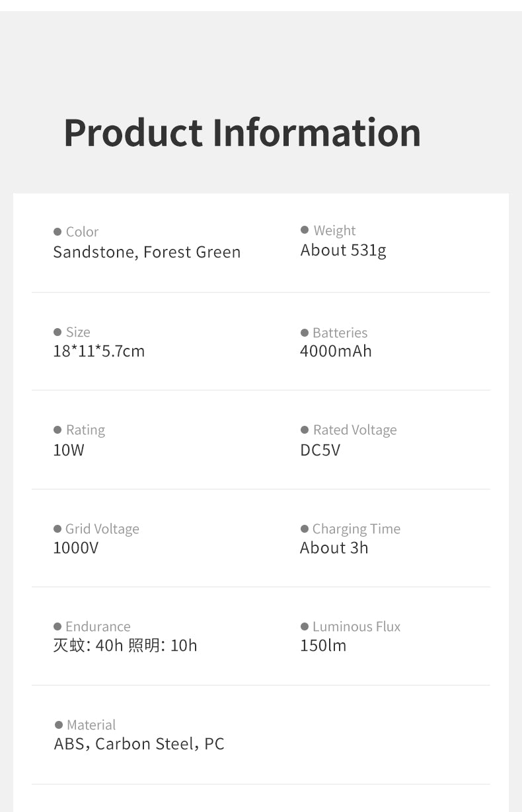Click the bullet dot next to Weight
Screen dimensions: 522x812
coord(305,230)
